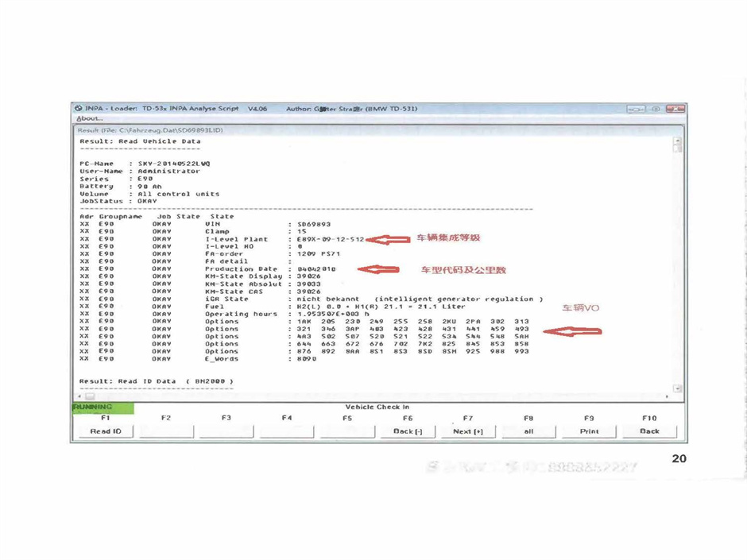This screenshot has height=560, width=747.
Task: Click the F9 key label
Action: click(x=589, y=418)
